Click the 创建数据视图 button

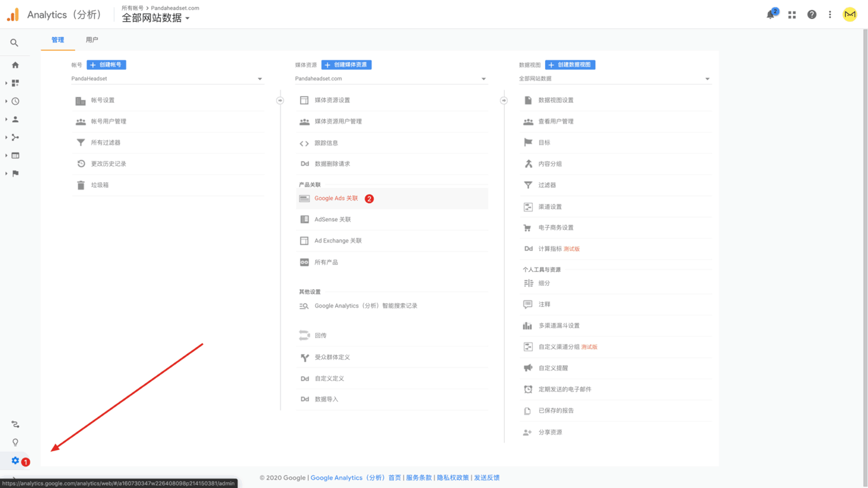570,65
